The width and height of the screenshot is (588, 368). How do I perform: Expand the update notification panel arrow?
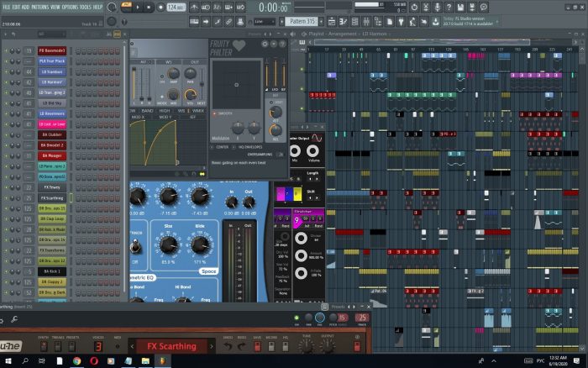pos(497,21)
